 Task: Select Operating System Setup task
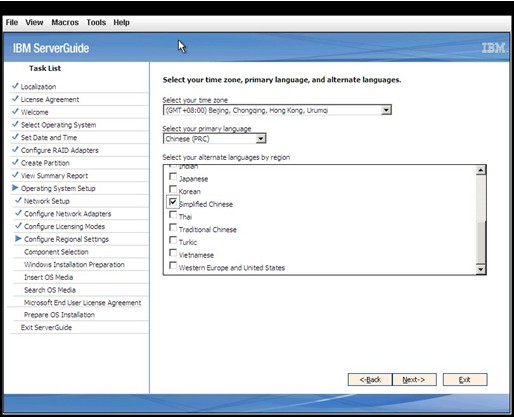(x=58, y=188)
